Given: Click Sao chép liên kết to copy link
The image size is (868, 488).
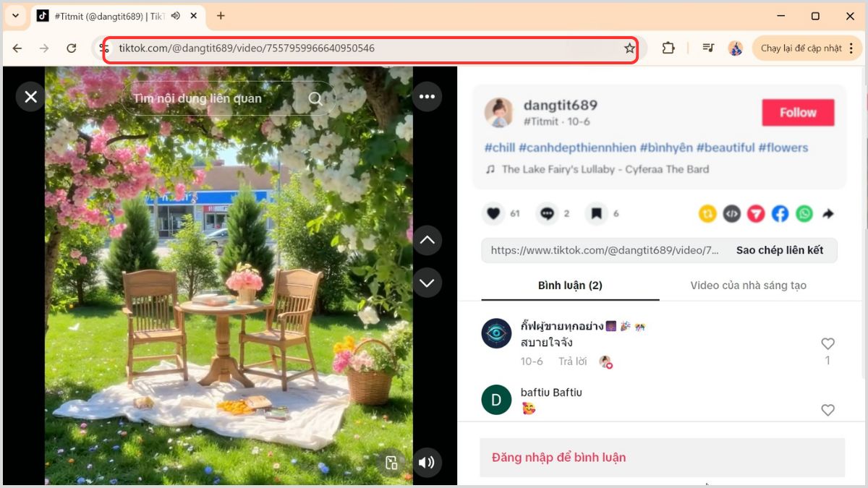Looking at the screenshot, I should pos(780,250).
